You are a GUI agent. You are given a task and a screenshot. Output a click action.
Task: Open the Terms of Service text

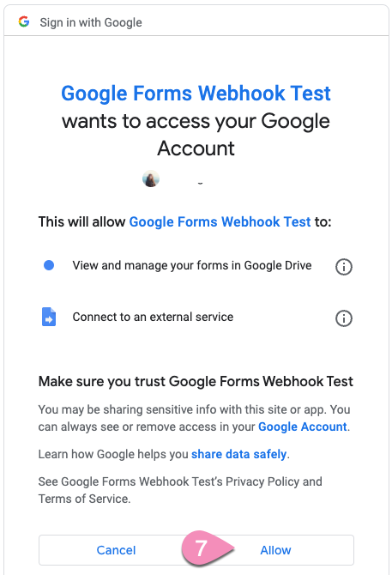coord(84,499)
